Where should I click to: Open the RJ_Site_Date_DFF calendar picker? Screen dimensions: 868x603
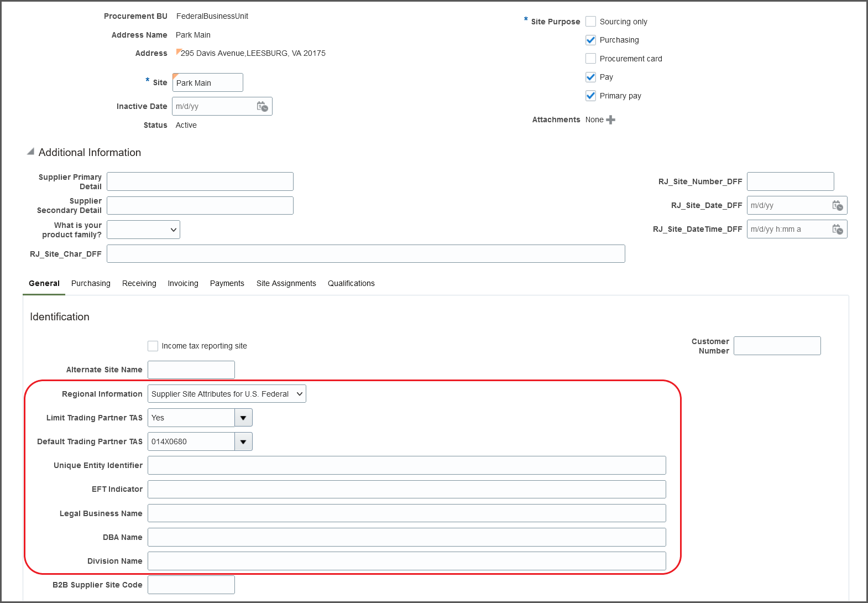point(838,205)
